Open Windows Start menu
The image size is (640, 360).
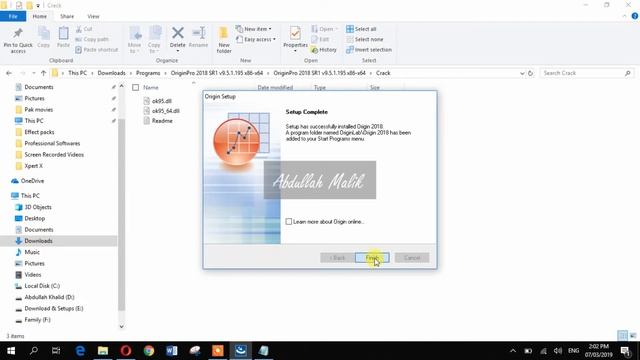[x=11, y=351]
